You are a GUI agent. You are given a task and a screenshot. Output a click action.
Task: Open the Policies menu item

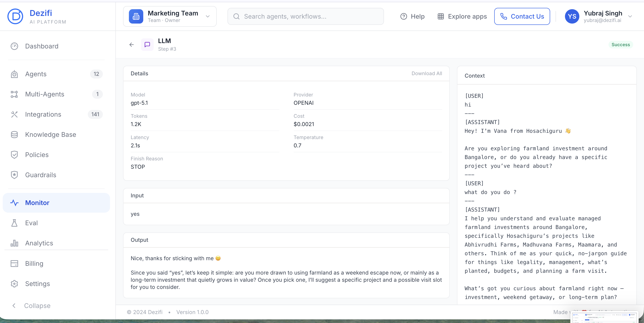pos(56,155)
